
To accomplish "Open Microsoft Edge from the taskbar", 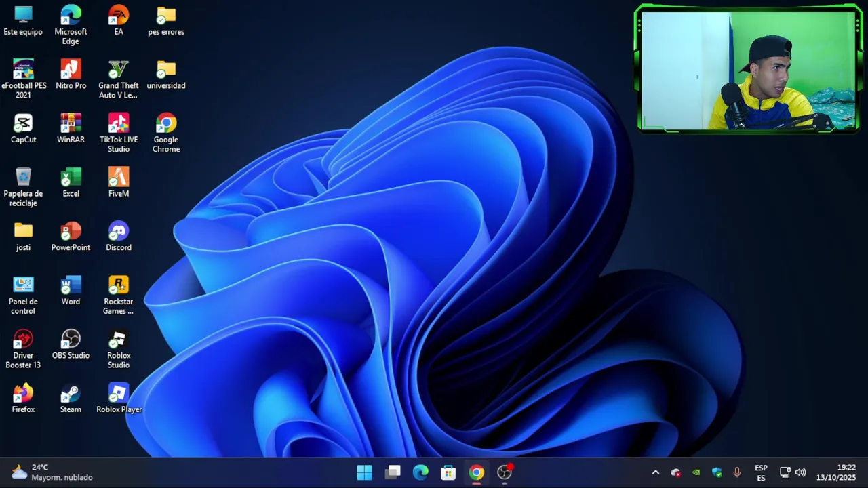I will point(420,472).
